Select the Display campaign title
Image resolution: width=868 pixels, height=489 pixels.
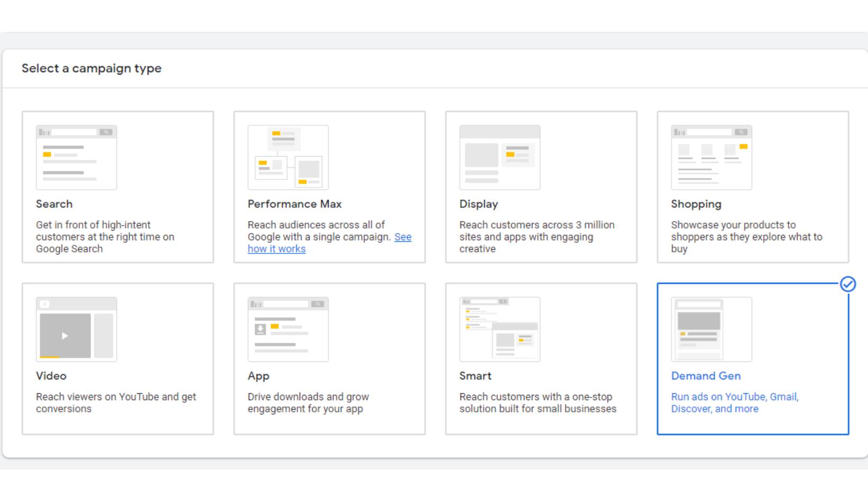tap(478, 204)
